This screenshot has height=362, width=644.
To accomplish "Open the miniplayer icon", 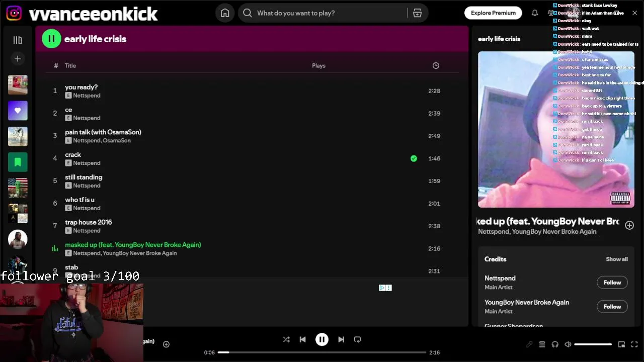I will tap(621, 344).
